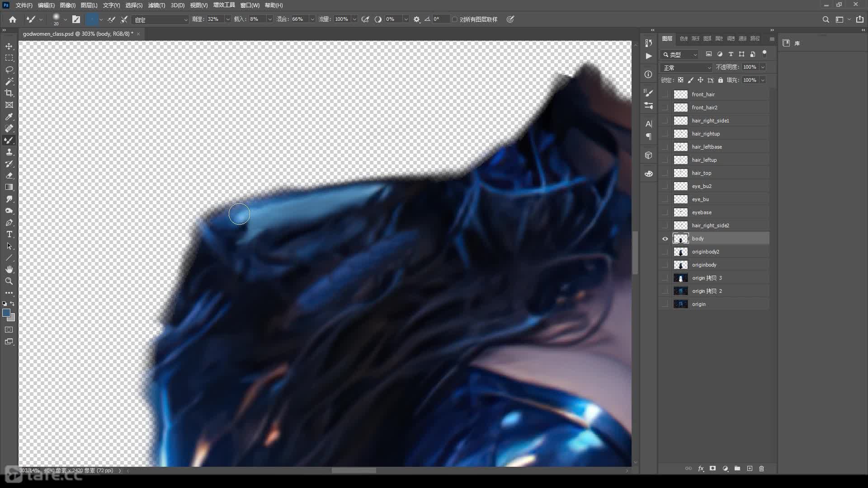The width and height of the screenshot is (868, 488).
Task: Select the Eraser tool
Action: coord(9,176)
